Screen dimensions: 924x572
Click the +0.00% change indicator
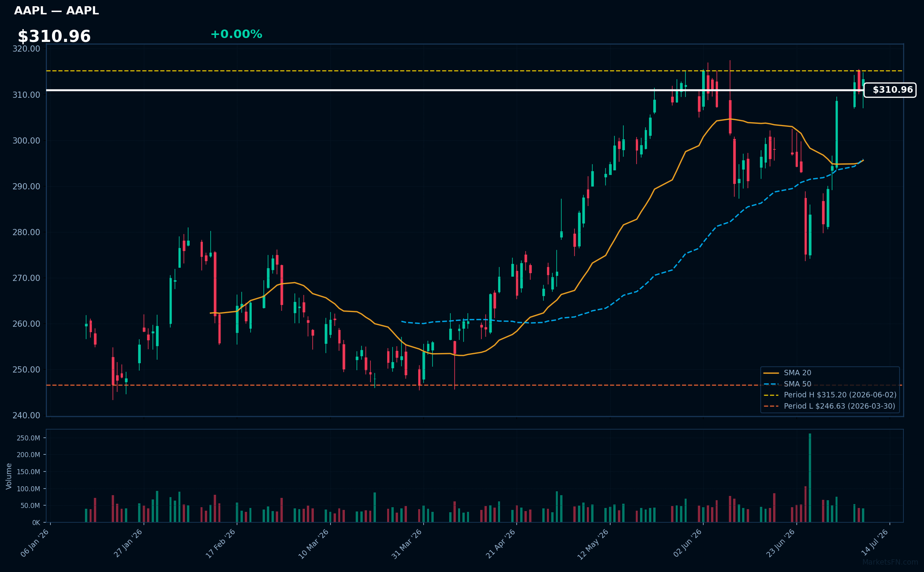236,34
